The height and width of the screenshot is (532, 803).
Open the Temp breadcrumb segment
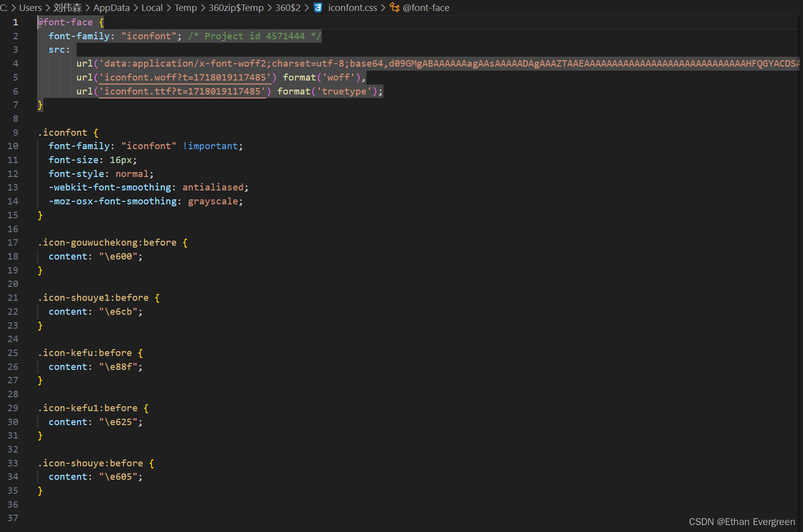(x=185, y=7)
